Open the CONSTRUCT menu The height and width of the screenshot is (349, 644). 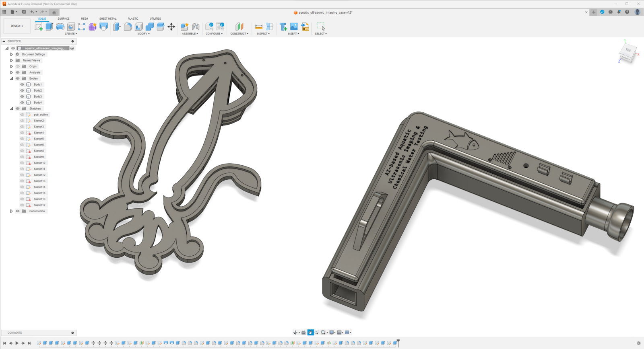click(x=239, y=34)
